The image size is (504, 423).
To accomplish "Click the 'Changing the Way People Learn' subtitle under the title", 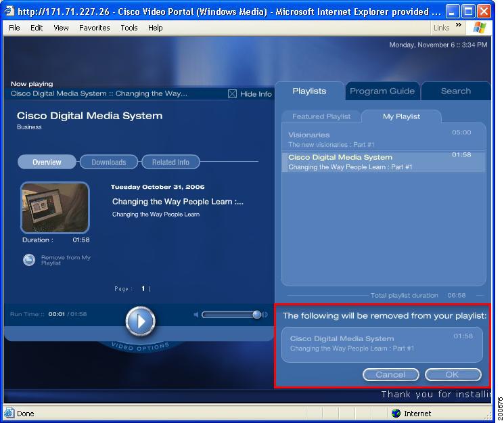I will (x=156, y=215).
